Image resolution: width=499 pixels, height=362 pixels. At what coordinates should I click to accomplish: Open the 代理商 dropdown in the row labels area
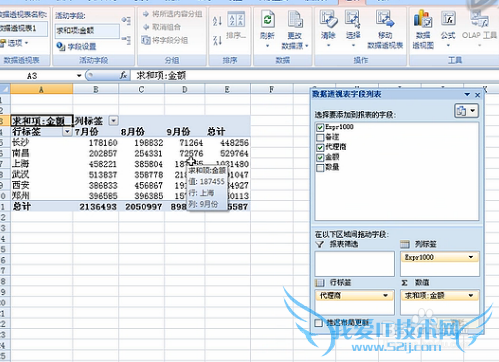pos(385,295)
